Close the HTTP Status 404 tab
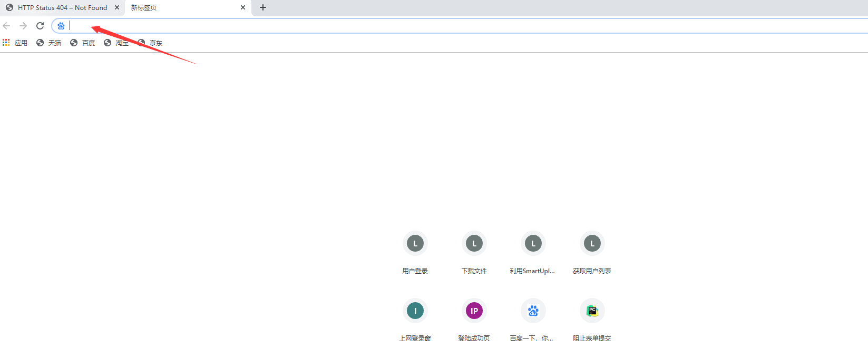The image size is (868, 358). (x=117, y=7)
